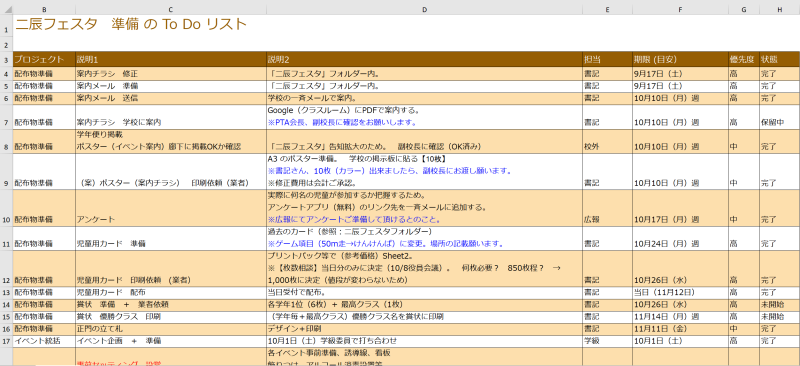Select '未開始' status in row 15
The image size is (800, 366).
coord(780,317)
